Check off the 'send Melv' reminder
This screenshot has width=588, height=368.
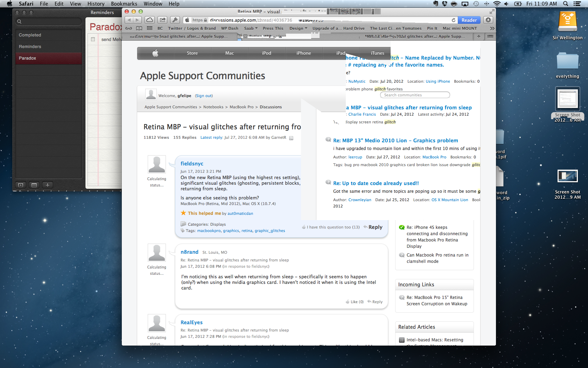tap(93, 39)
